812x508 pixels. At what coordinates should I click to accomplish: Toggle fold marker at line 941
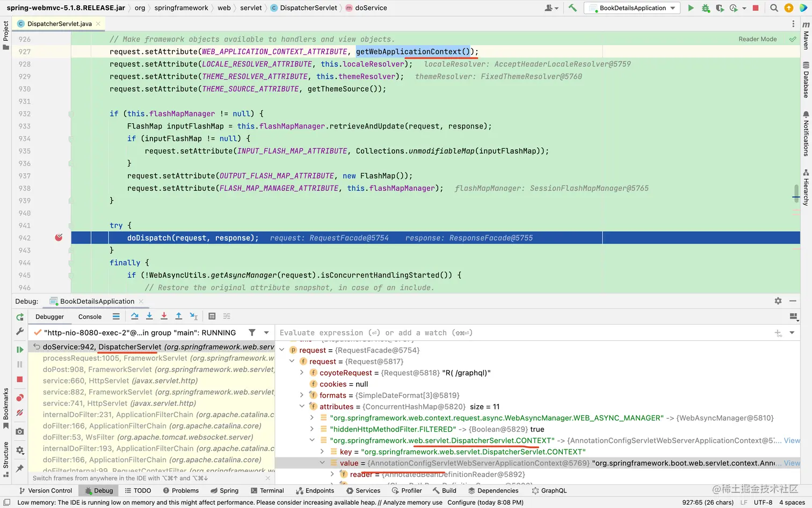(71, 226)
